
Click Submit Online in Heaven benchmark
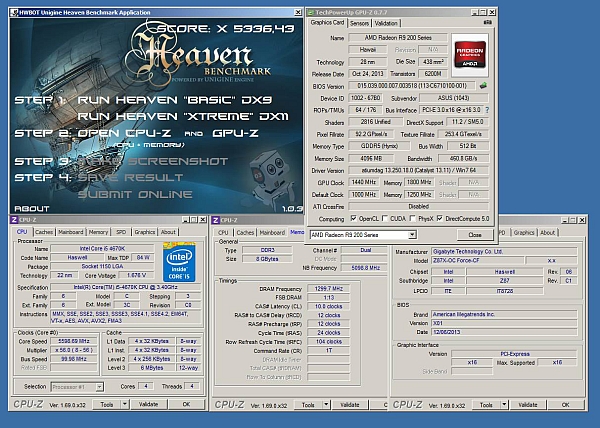click(x=135, y=194)
